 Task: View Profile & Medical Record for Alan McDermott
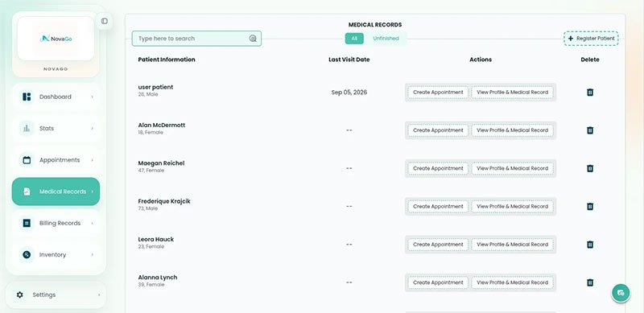(512, 130)
